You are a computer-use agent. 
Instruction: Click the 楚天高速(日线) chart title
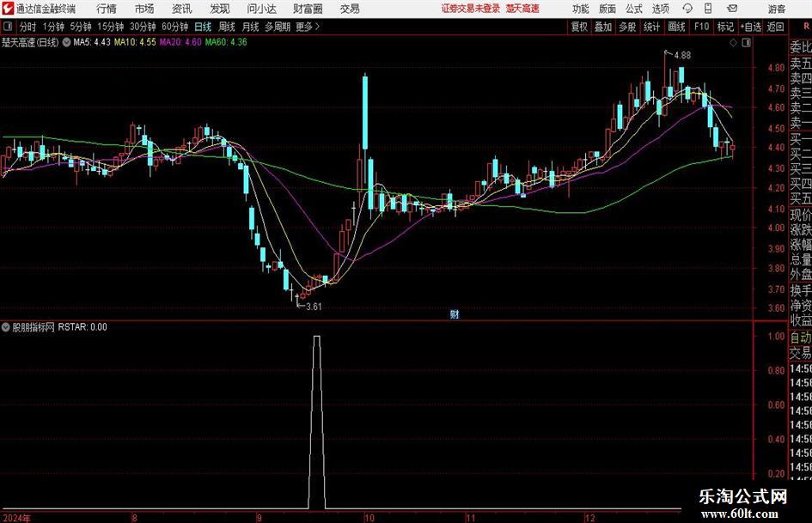30,42
